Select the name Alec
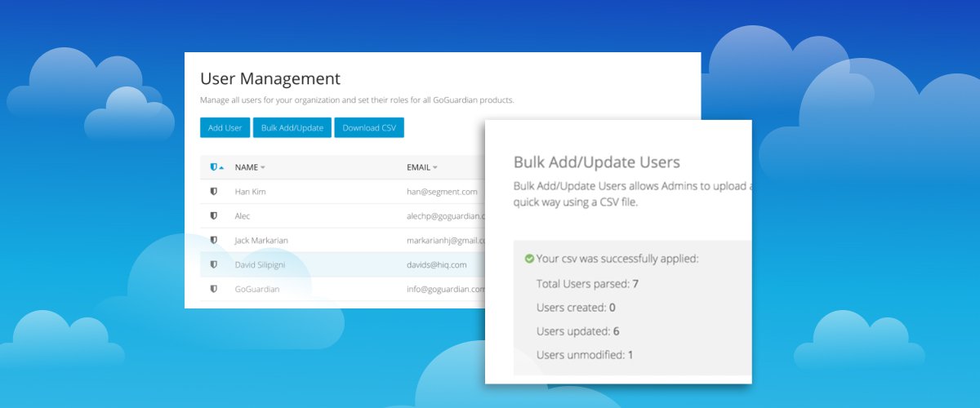The height and width of the screenshot is (408, 980). [x=243, y=215]
